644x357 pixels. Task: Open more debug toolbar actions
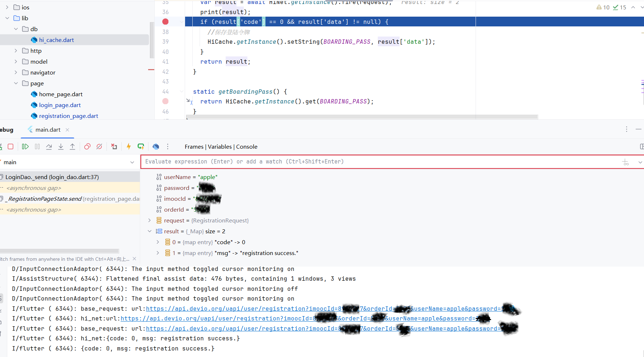(168, 146)
